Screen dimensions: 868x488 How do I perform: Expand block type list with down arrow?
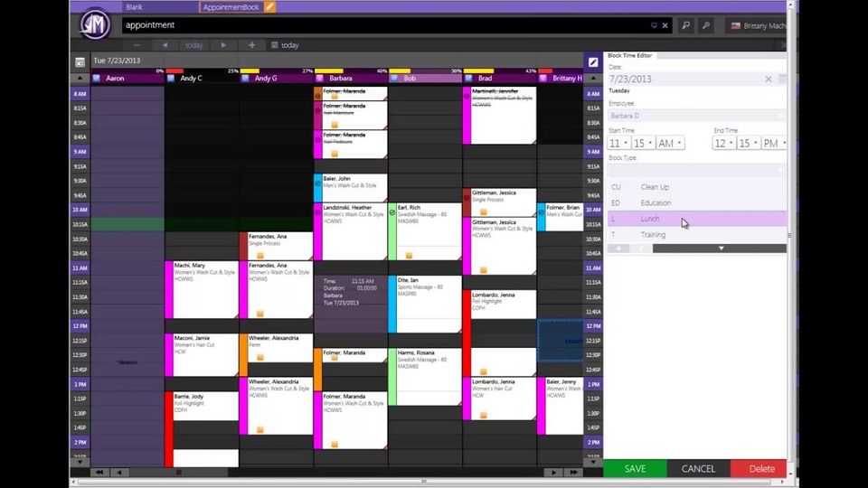pos(720,249)
